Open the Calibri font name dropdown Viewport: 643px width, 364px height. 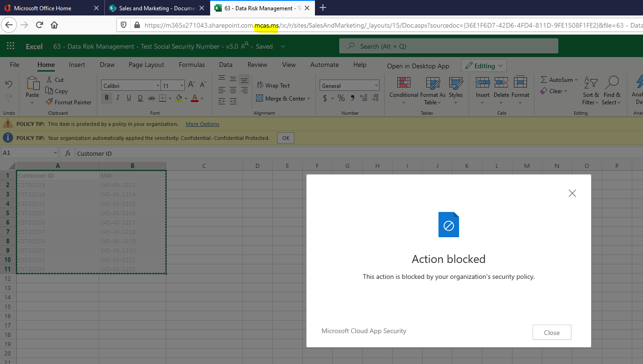[x=158, y=86]
